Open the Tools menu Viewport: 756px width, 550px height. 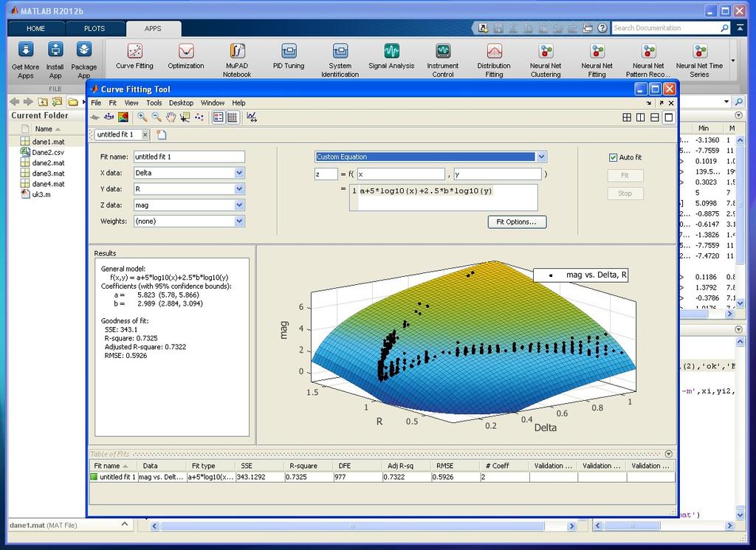coord(154,103)
